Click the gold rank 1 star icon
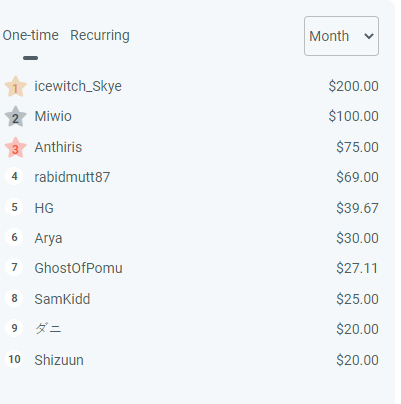 pos(15,87)
